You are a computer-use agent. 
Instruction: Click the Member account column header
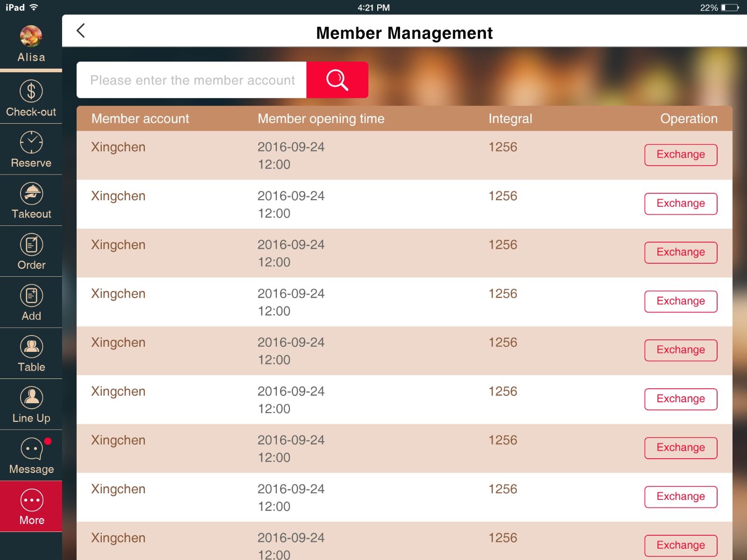[140, 119]
